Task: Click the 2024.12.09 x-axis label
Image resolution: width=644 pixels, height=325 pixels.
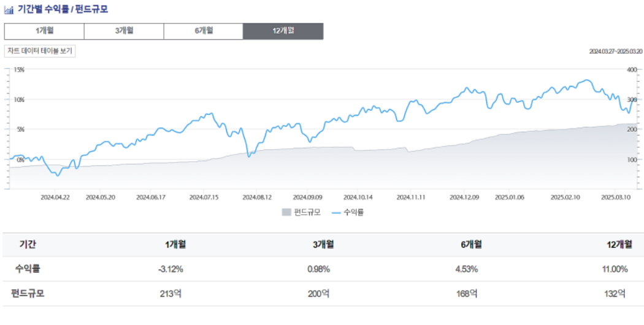Action: 464,197
